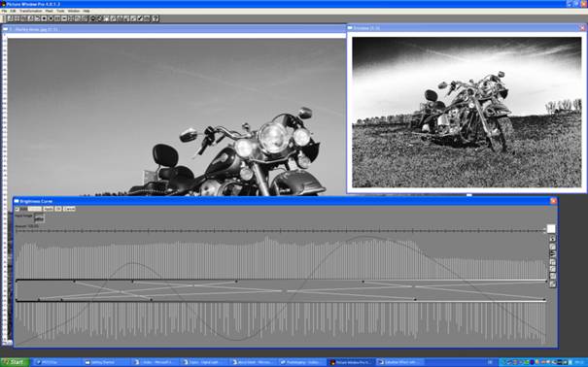Click the topmost curve tool icon below white swatch
This screenshot has width=588, height=367.
[552, 238]
